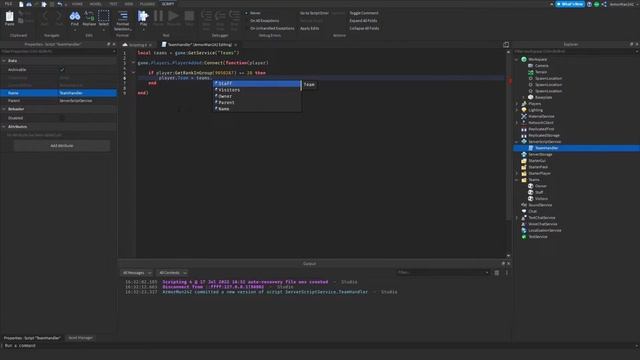
Task: Click the Terrain icon in Explorer
Action: pos(531,72)
